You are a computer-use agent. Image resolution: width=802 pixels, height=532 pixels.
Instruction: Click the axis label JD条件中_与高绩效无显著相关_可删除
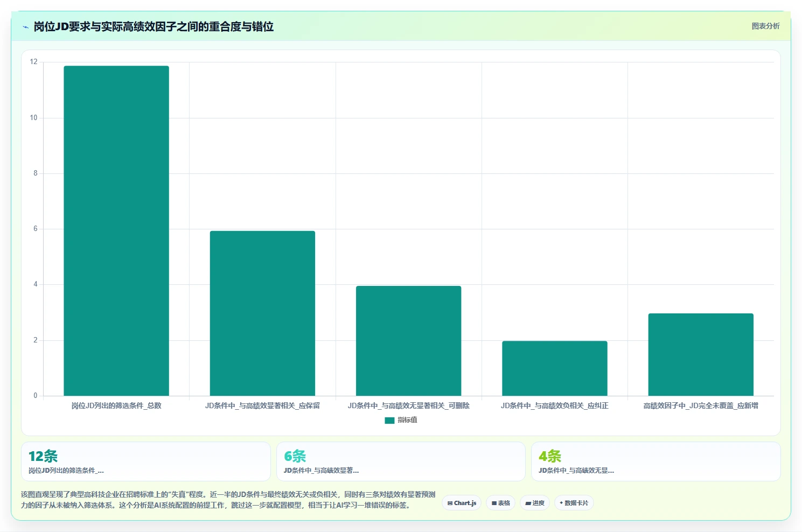pos(408,405)
